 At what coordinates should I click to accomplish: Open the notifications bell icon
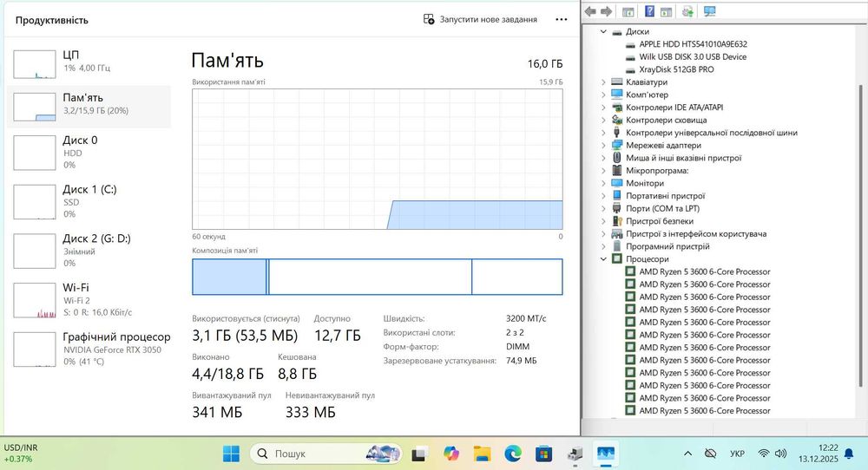tap(849, 454)
